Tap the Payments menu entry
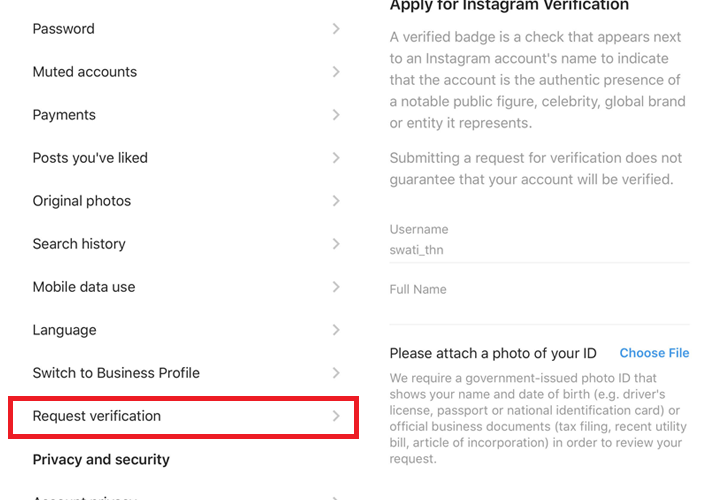Screen dimensions: 728x500 (64, 115)
